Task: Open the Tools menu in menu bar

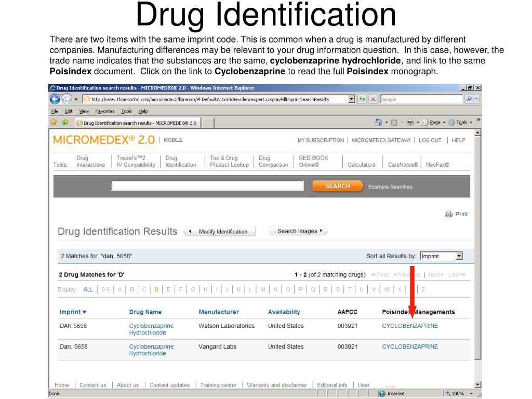Action: coord(127,111)
